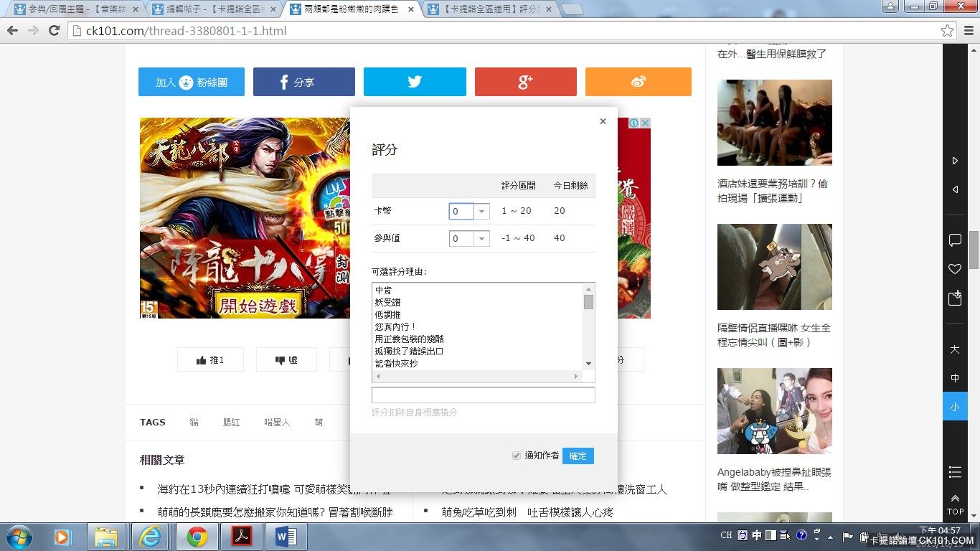The image size is (980, 551).
Task: Select rating reason 孤獨找了錯誤出口
Action: pyautogui.click(x=409, y=352)
